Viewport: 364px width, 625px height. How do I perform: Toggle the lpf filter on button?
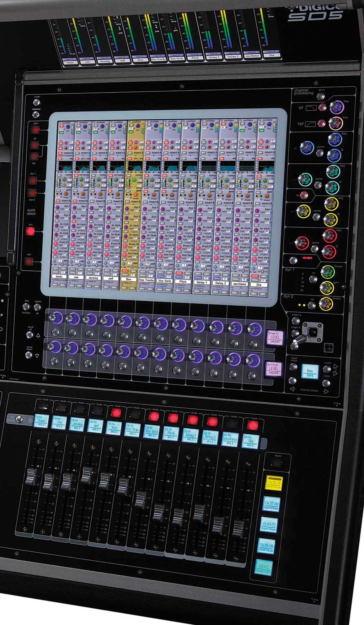[x=322, y=108]
